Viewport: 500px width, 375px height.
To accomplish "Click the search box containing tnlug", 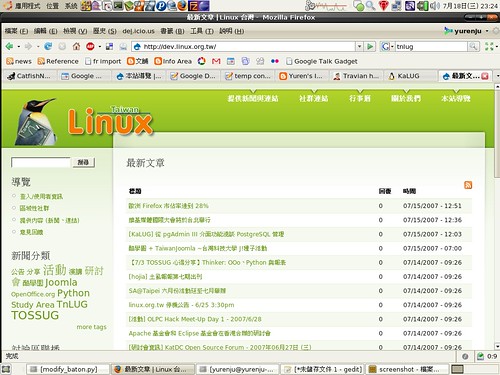I will 431,46.
